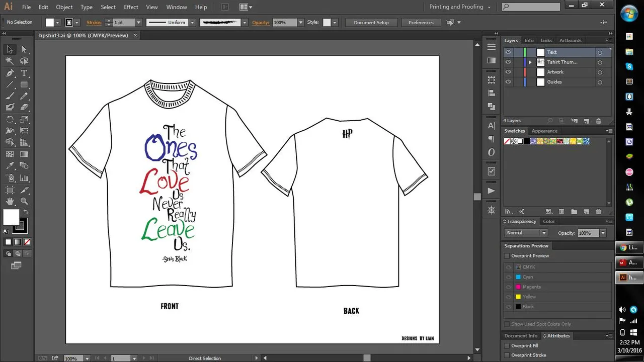Viewport: 644px width, 362px height.
Task: Open Transparency panel opacity dropdown
Action: pyautogui.click(x=603, y=233)
